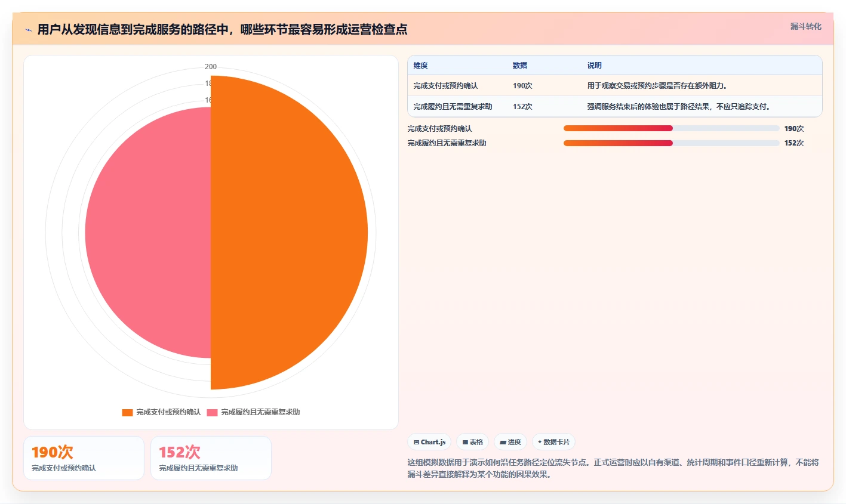Click the 200 axis tick label
846x504 pixels.
[211, 67]
